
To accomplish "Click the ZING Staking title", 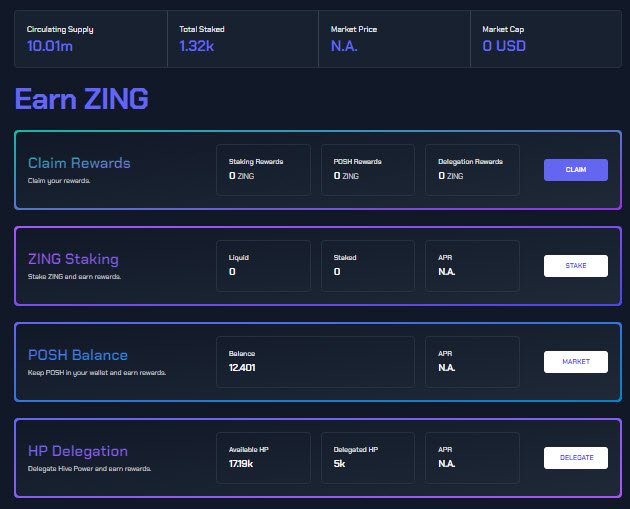I will coord(73,259).
